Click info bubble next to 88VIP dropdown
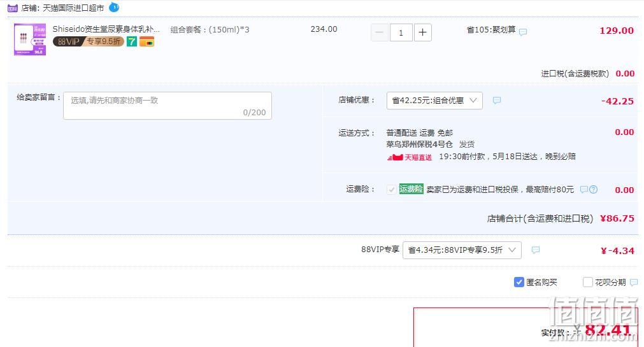This screenshot has height=347, width=644. pyautogui.click(x=535, y=250)
